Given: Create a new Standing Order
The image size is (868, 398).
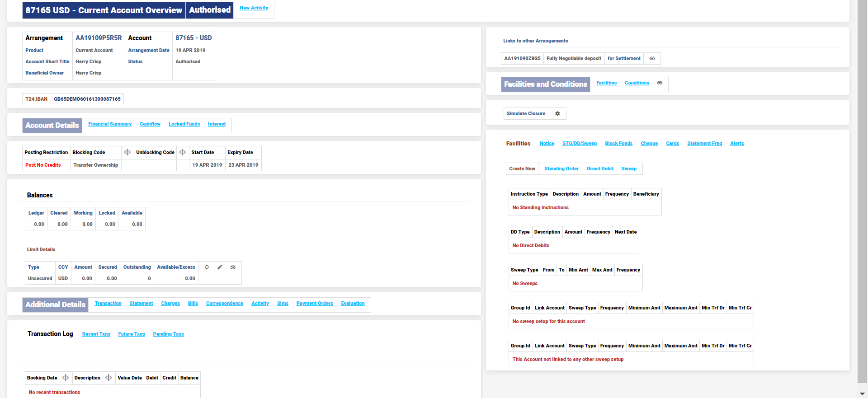Looking at the screenshot, I should point(561,169).
